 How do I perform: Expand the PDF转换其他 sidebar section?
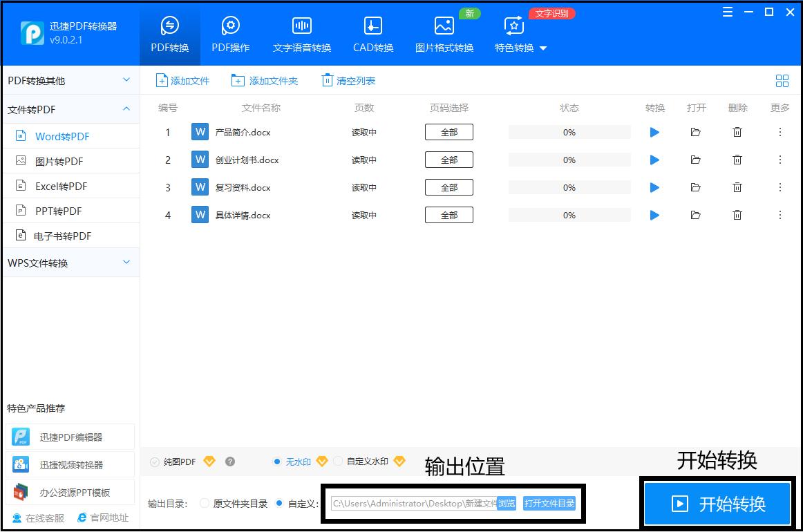tap(69, 80)
